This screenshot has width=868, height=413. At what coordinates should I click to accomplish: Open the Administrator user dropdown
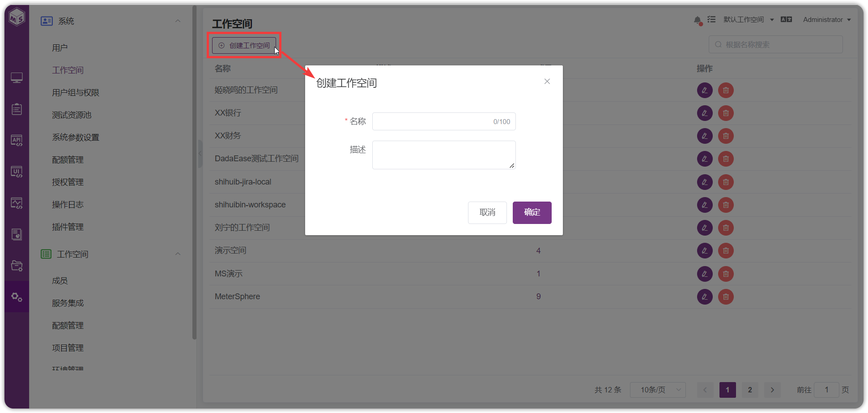(x=827, y=20)
